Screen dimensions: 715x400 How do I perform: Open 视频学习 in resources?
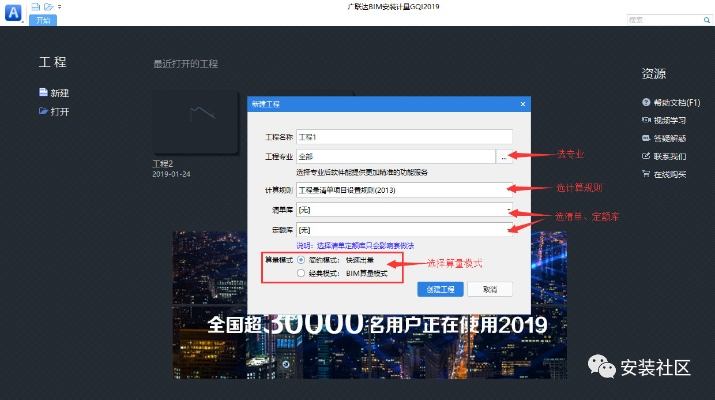664,120
